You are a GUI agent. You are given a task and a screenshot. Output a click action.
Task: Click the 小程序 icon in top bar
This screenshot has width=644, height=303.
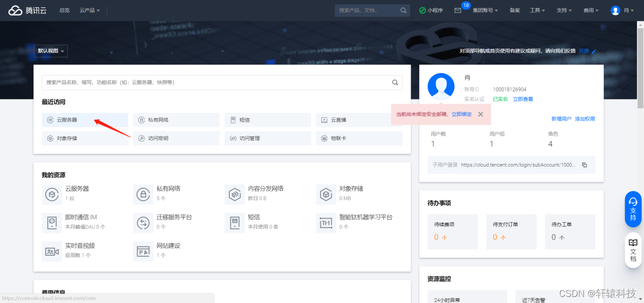click(x=431, y=10)
